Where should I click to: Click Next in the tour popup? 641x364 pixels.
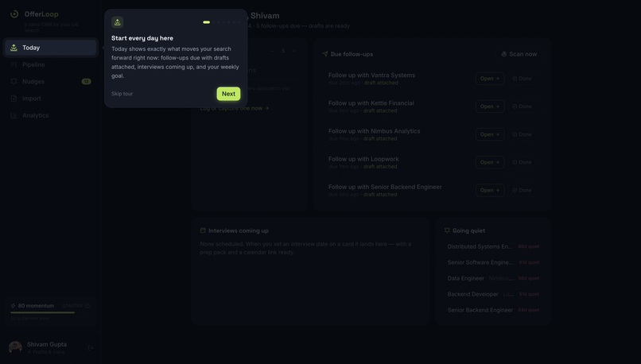pyautogui.click(x=228, y=94)
